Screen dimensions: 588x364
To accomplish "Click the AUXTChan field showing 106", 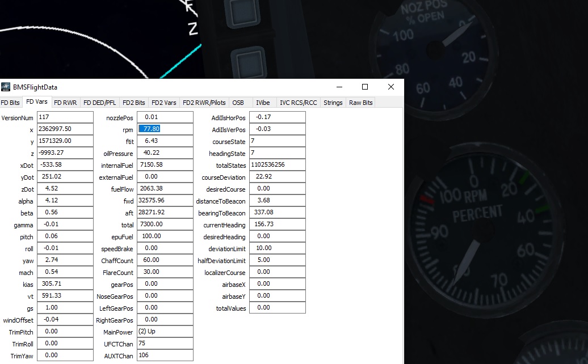I will click(165, 355).
